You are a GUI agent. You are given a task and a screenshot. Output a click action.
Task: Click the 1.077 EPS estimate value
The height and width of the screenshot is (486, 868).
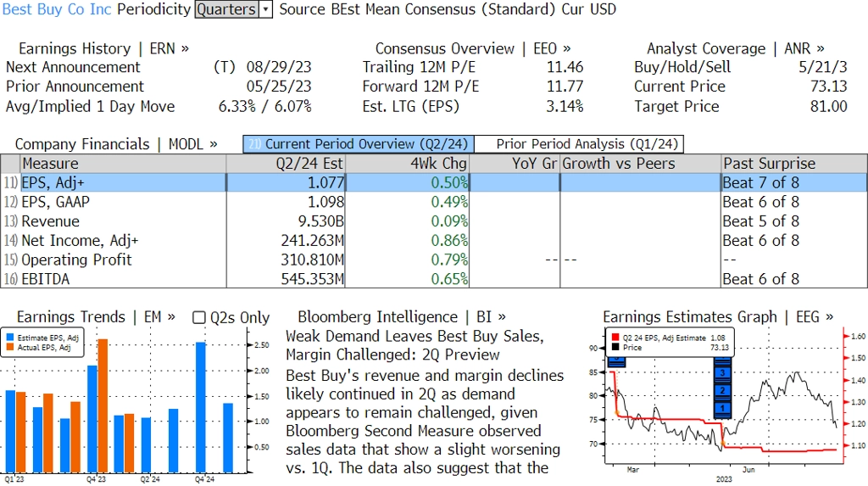pos(325,183)
